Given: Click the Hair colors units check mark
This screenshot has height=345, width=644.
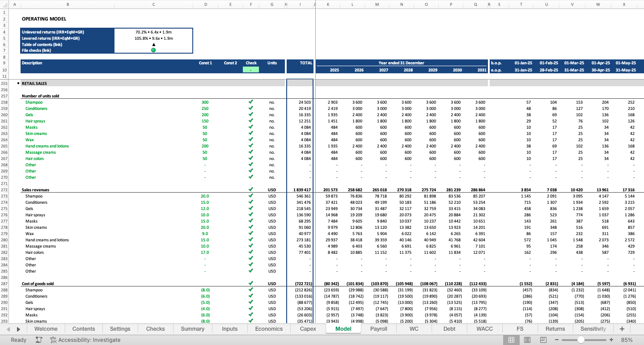Looking at the screenshot, I should [251, 158].
